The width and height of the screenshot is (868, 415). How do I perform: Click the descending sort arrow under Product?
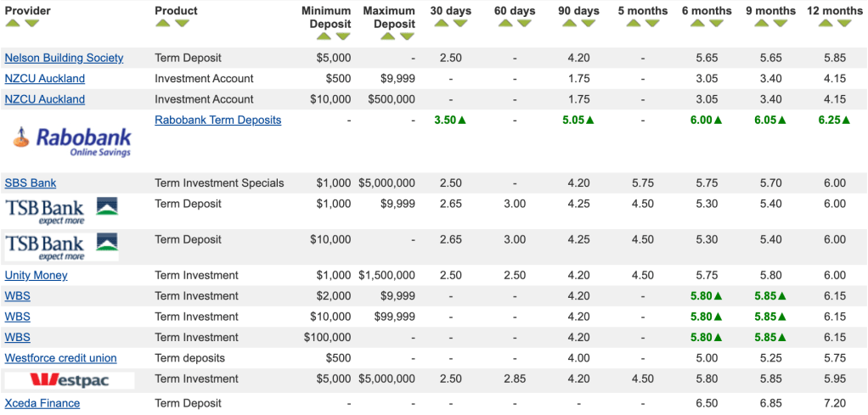tap(182, 24)
